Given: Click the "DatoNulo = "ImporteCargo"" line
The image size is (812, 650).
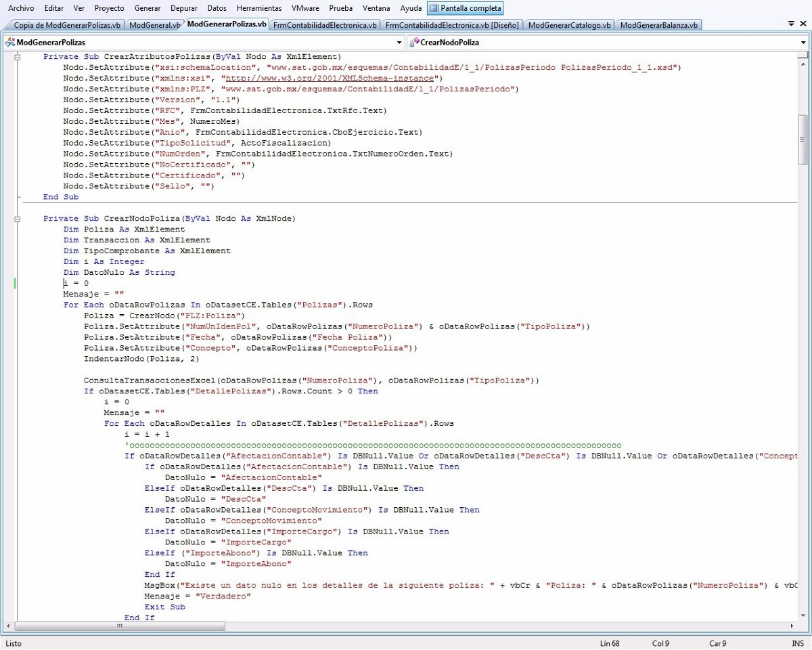Looking at the screenshot, I should pyautogui.click(x=228, y=544).
